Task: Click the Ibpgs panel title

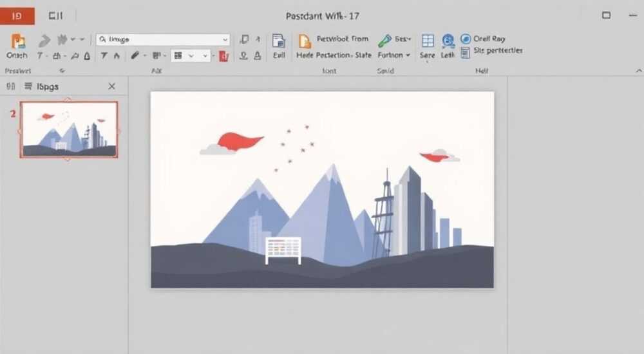Action: click(48, 87)
